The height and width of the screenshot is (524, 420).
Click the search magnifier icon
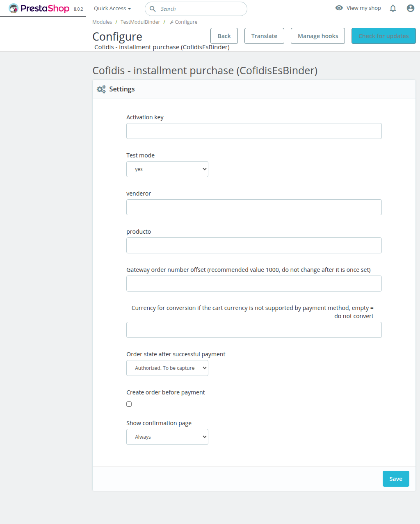coord(153,9)
